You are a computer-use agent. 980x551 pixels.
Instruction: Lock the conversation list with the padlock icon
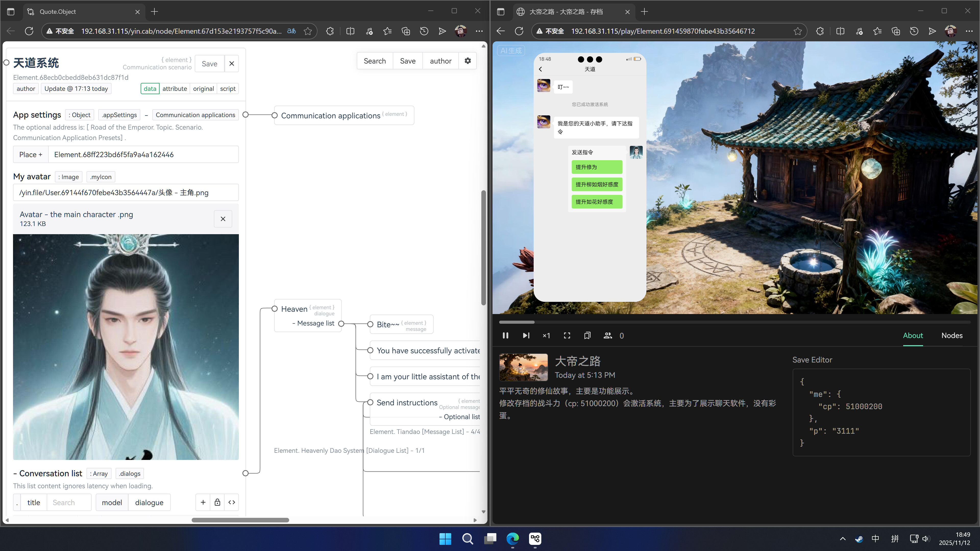pos(217,502)
